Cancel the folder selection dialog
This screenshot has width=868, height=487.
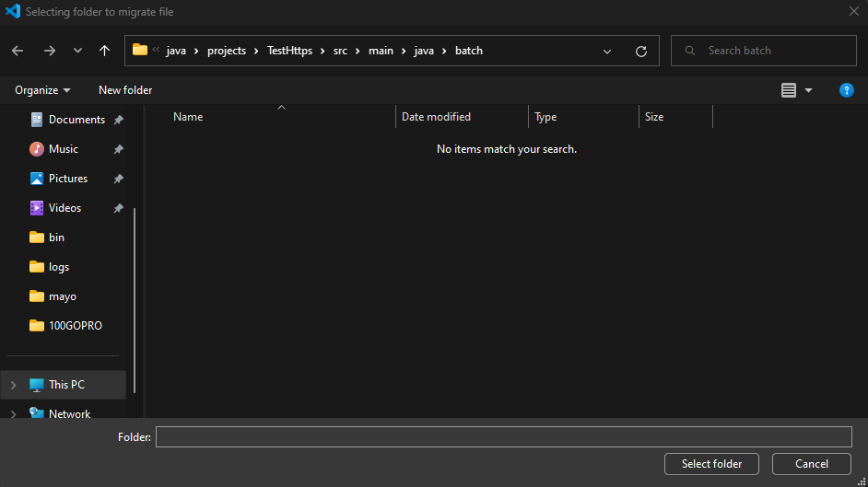pos(811,464)
